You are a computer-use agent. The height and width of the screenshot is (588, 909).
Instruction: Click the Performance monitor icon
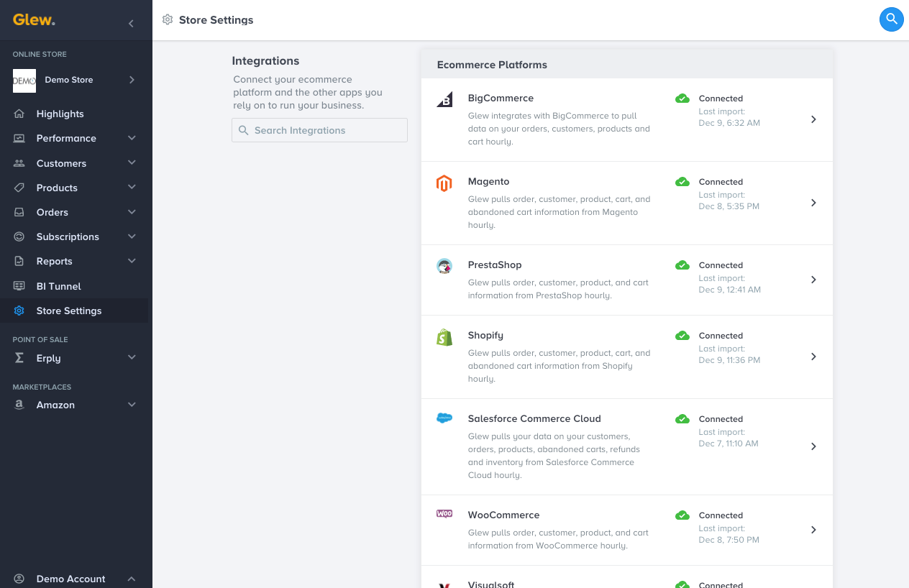point(19,138)
